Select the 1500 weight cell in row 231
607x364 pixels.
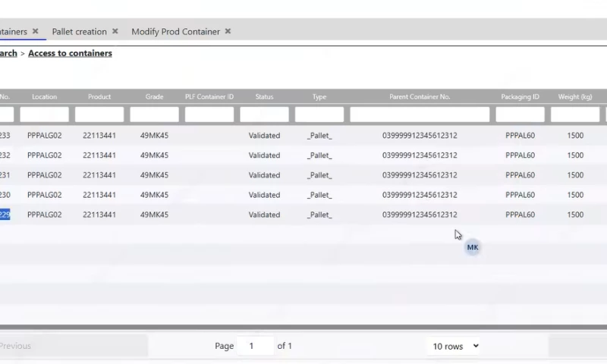[575, 175]
